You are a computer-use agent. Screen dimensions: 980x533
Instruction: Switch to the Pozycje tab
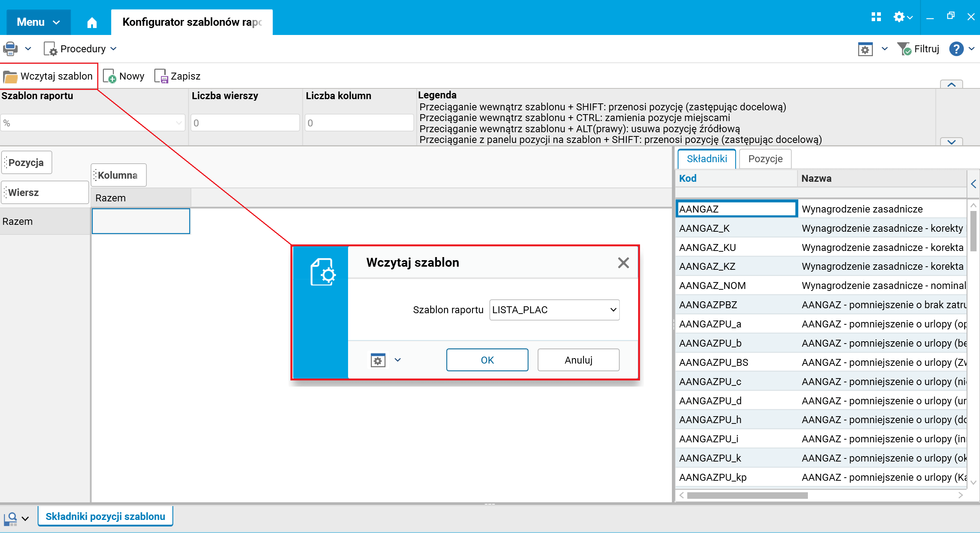pyautogui.click(x=765, y=159)
